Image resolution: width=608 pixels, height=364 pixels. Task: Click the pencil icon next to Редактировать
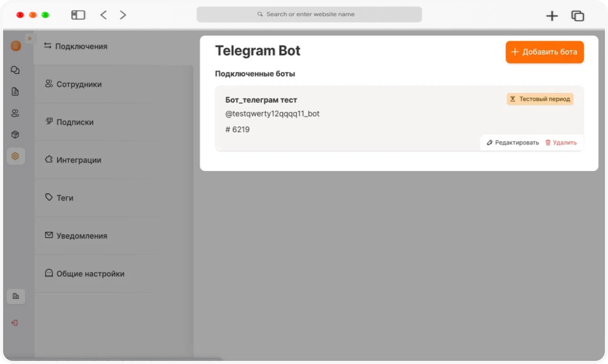pyautogui.click(x=490, y=143)
